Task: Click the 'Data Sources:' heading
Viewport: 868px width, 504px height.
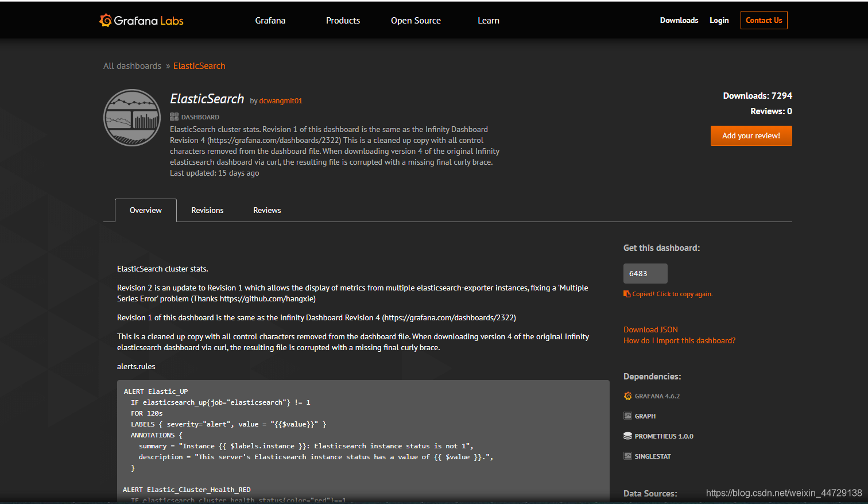Action: point(650,494)
